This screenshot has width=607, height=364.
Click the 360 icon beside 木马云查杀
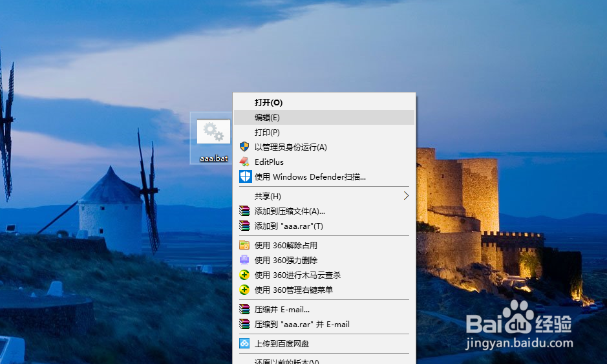point(244,275)
